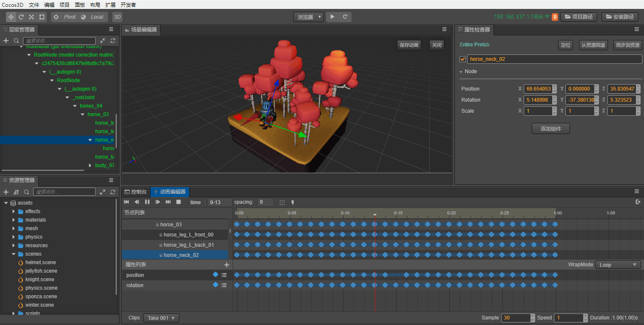Image resolution: width=644 pixels, height=325 pixels.
Task: Click the orange 0 notification badge
Action: 555,17
